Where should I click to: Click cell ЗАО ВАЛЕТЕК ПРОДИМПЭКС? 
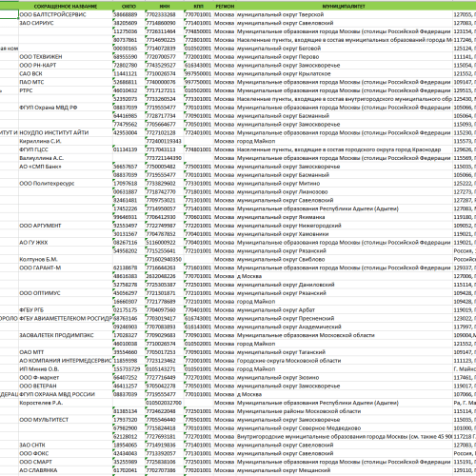pos(66,335)
